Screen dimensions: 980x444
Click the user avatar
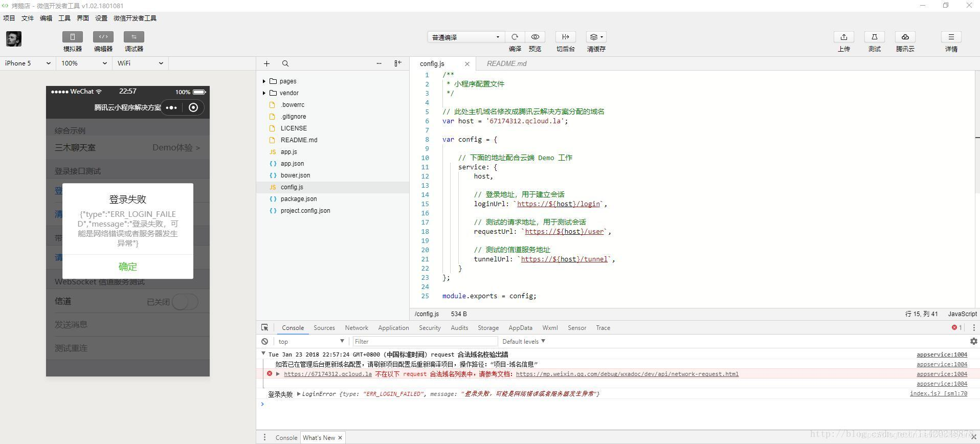[14, 39]
